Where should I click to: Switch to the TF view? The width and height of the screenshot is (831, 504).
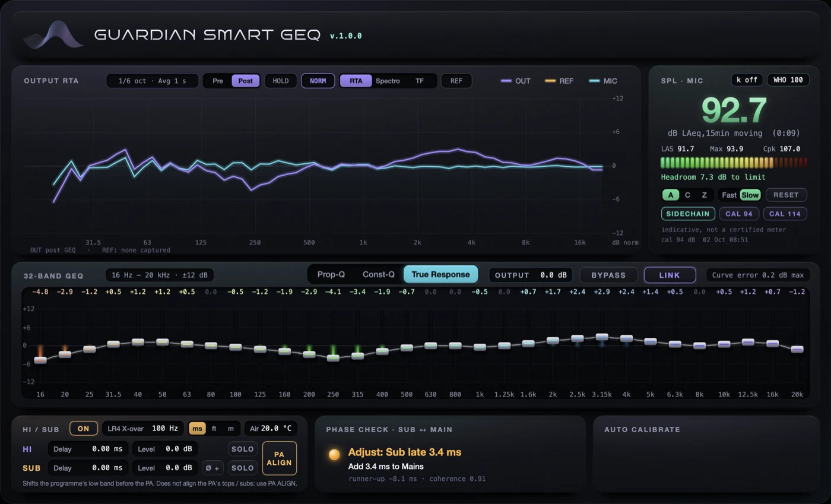click(420, 81)
